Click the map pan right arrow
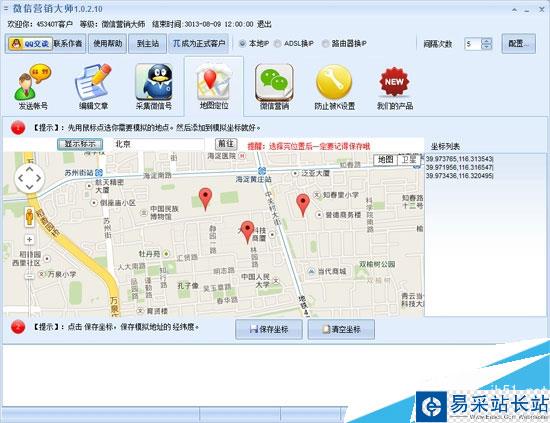This screenshot has height=423, width=550. tap(38, 178)
